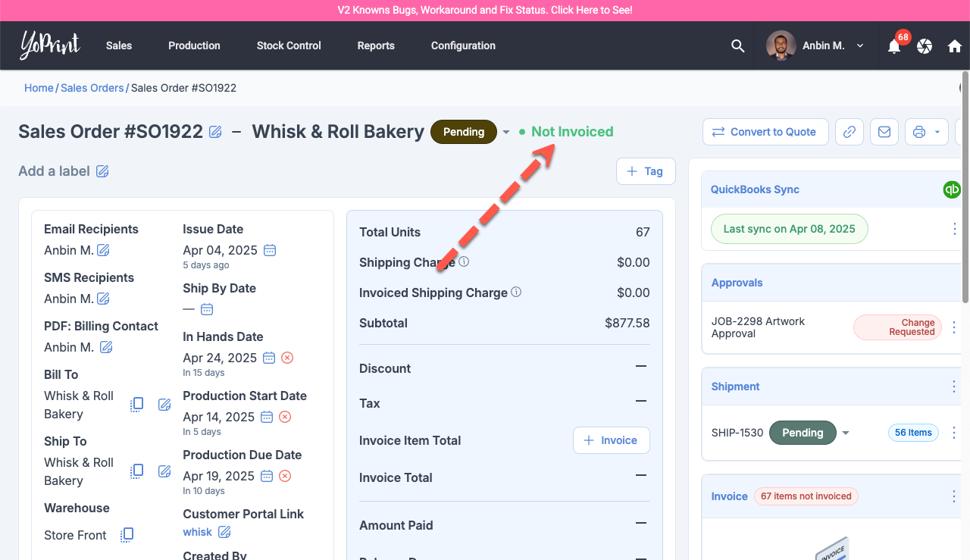970x560 pixels.
Task: Expand the SHIP-1530 status dropdown
Action: coord(846,433)
